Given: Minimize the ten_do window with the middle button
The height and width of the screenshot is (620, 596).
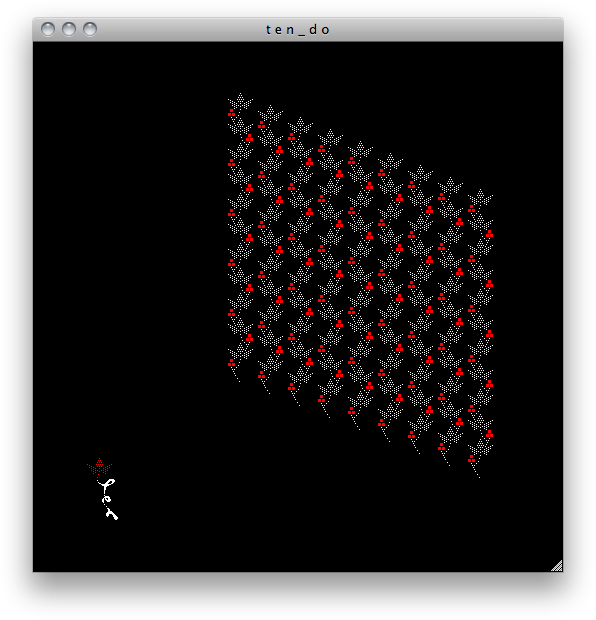Looking at the screenshot, I should coord(69,29).
